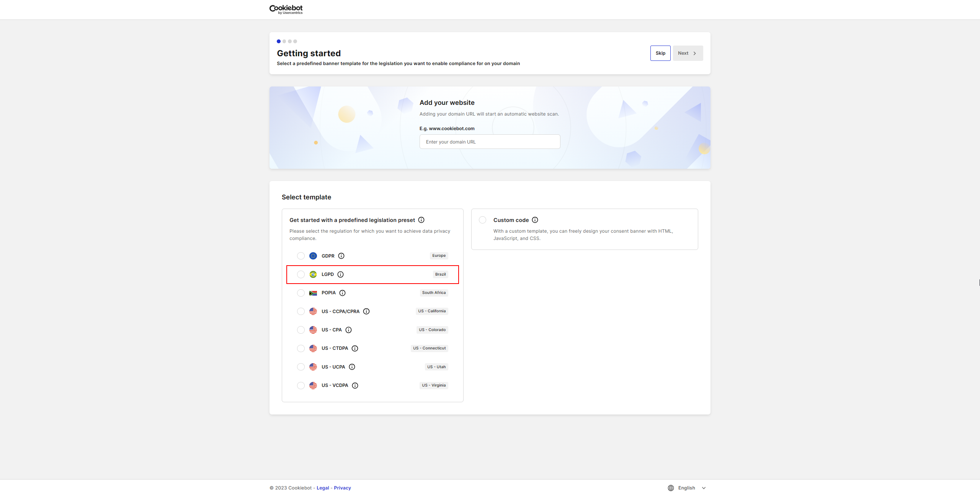Click the POPIA label text

pyautogui.click(x=328, y=293)
